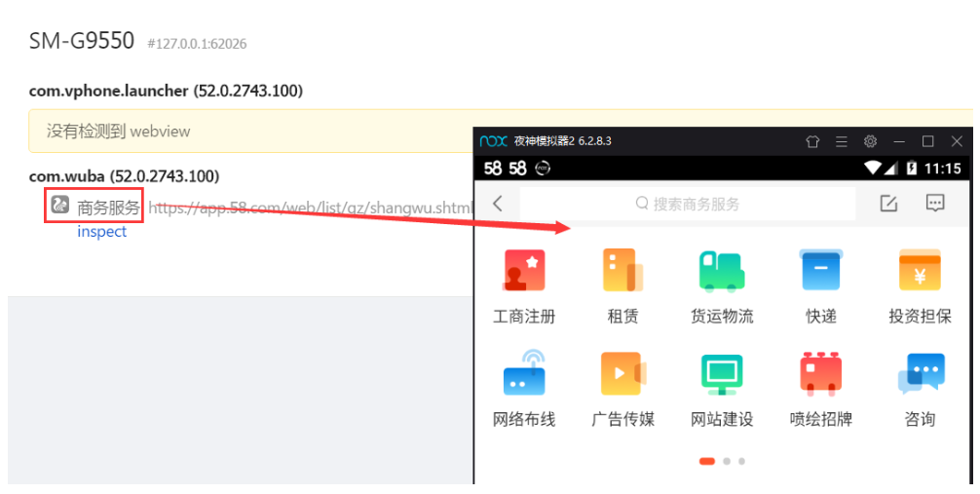Click the Nox skin/theme shirt icon
This screenshot has width=980, height=494.
[812, 141]
